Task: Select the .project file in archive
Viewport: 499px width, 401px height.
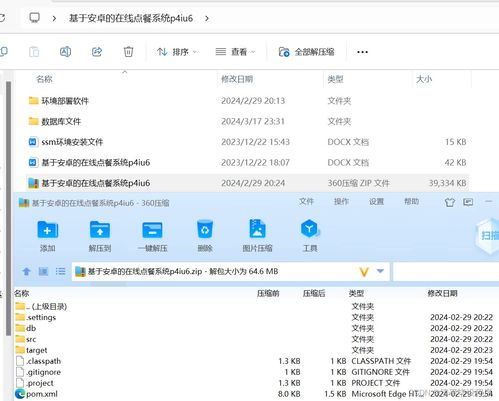Action: (35, 383)
